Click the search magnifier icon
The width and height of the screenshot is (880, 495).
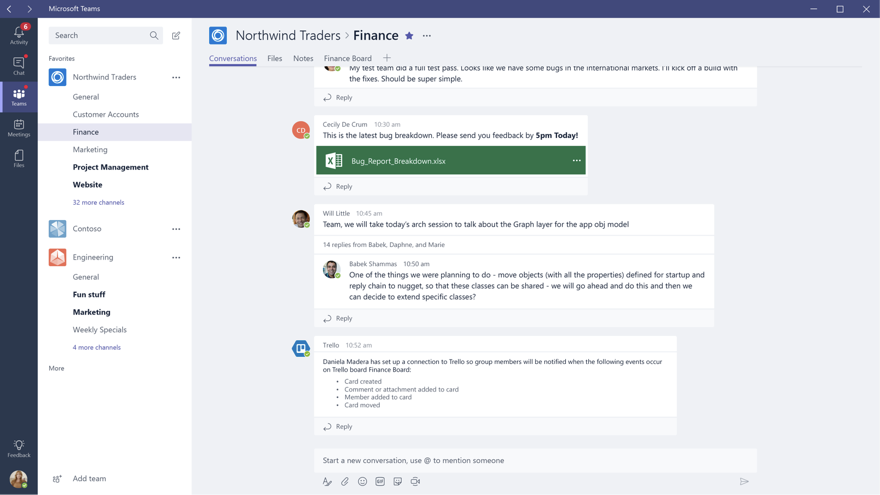(154, 35)
